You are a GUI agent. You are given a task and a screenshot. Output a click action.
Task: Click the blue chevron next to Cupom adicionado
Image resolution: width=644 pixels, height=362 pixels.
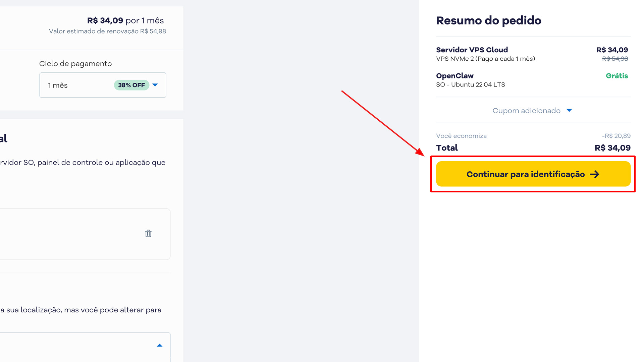[570, 110]
